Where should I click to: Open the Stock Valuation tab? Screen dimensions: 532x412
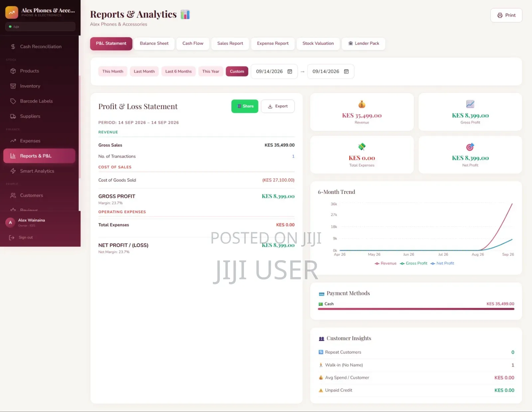318,44
